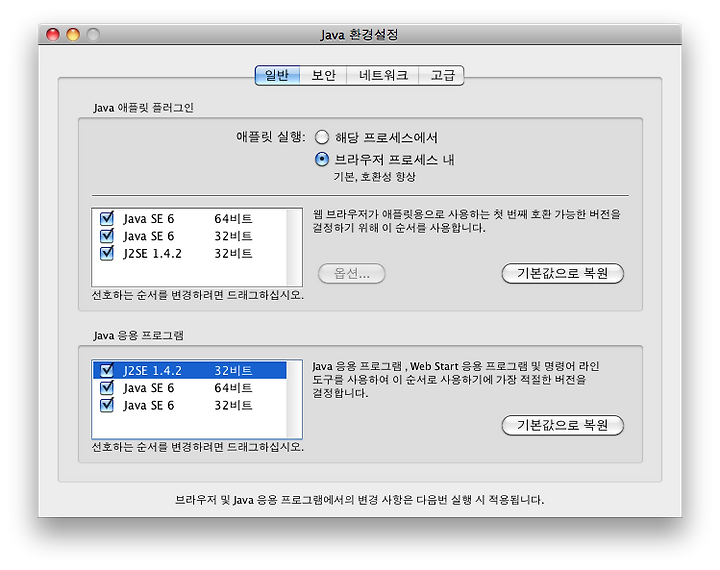Image resolution: width=720 pixels, height=570 pixels.
Task: Minimize the Java 환경설정 window
Action: click(73, 34)
